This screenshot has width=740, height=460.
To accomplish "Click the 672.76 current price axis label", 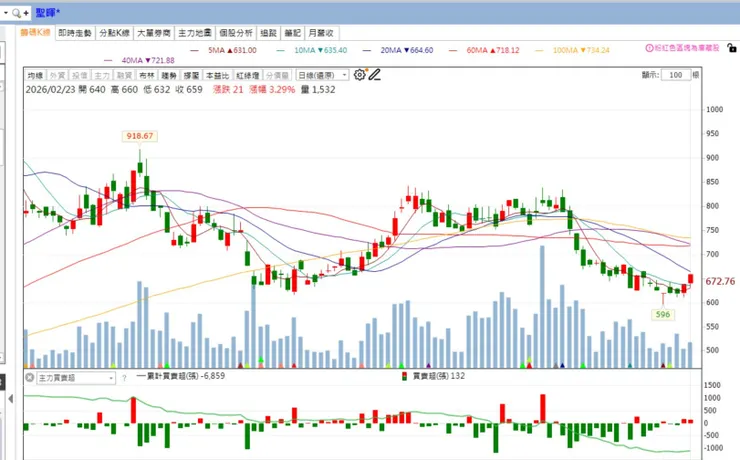I will 720,281.
